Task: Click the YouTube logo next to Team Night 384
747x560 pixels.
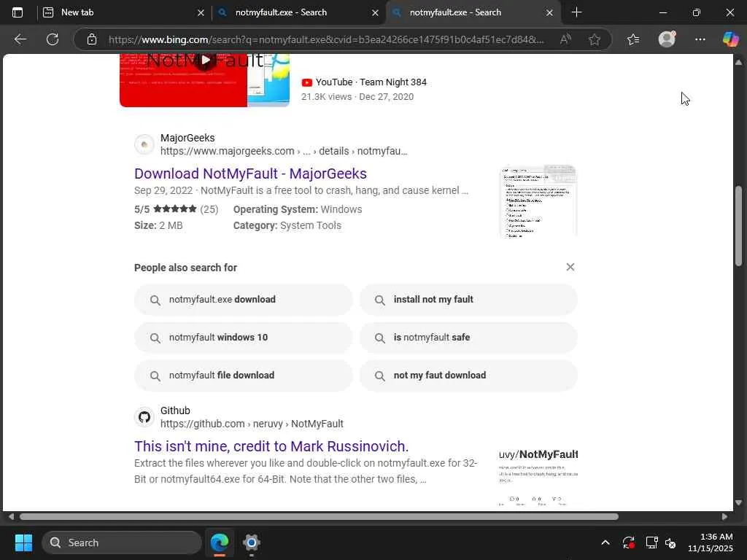Action: [x=307, y=82]
